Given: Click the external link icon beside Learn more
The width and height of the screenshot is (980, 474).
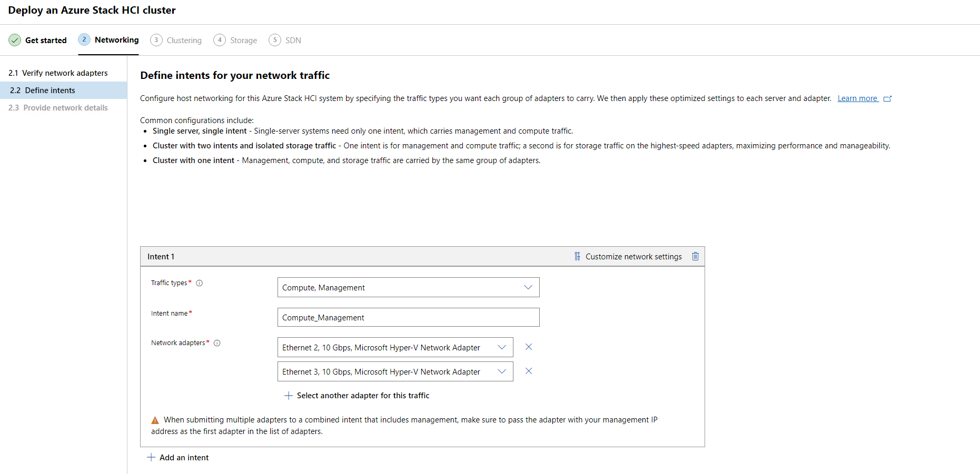Looking at the screenshot, I should (x=887, y=99).
